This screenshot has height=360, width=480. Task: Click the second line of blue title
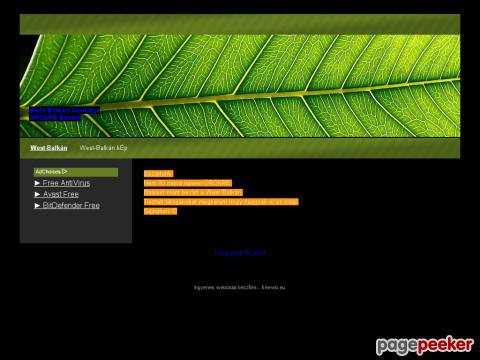coord(55,118)
